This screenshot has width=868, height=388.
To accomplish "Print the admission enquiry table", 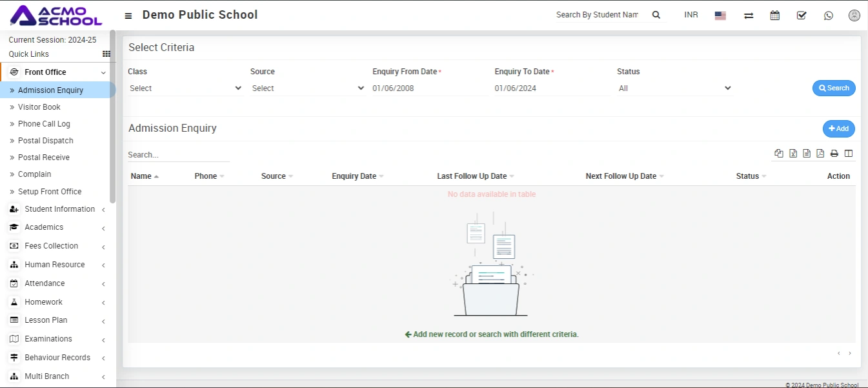I will point(834,154).
